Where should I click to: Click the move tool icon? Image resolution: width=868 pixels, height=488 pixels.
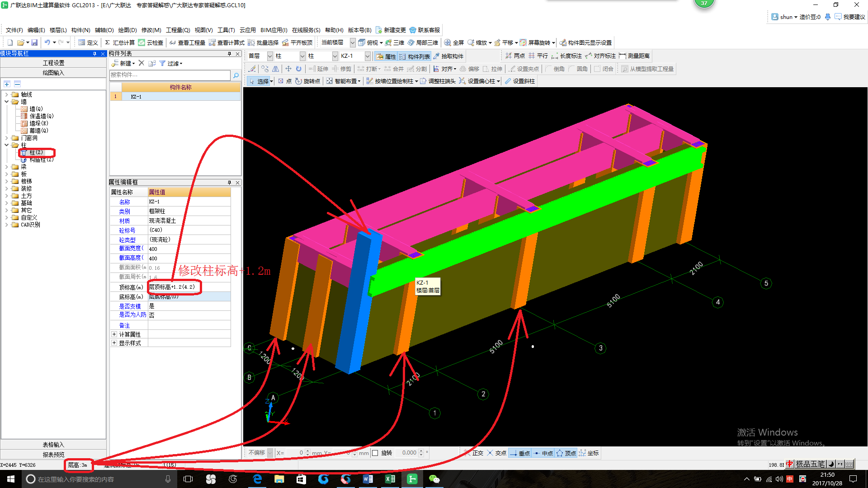288,69
